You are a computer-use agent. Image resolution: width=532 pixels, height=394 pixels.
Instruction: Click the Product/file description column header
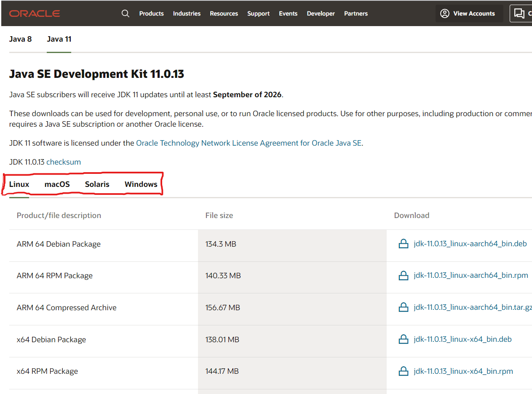point(59,216)
